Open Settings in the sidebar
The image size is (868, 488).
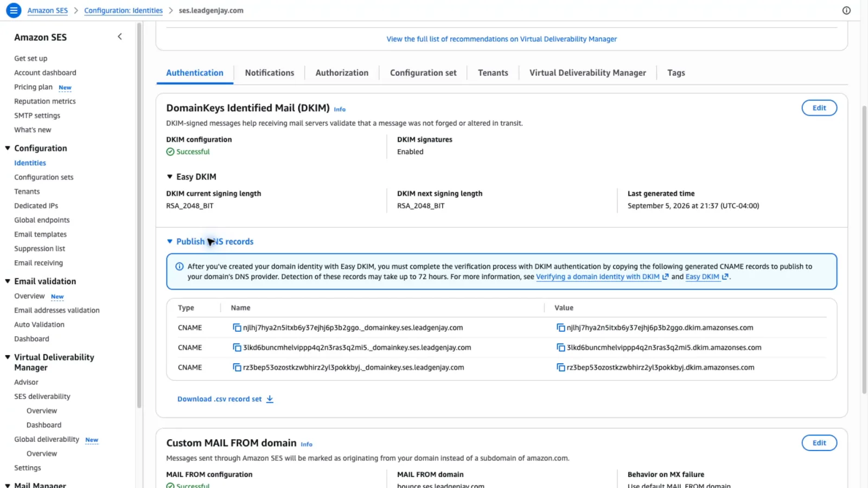click(27, 468)
